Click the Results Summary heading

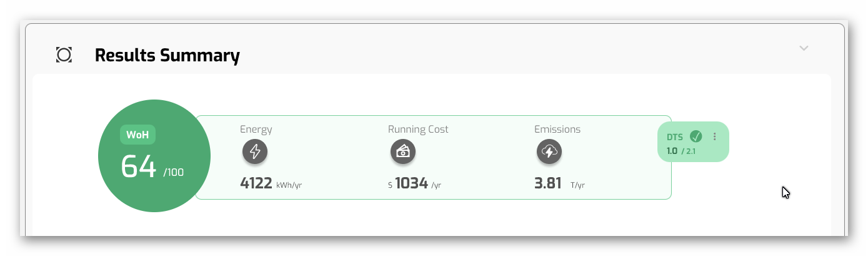167,55
